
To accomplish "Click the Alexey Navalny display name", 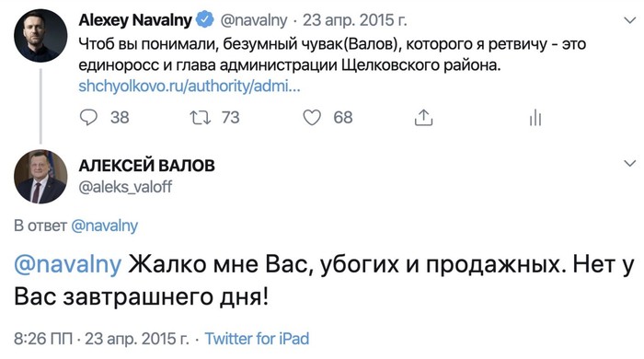I will pos(135,20).
